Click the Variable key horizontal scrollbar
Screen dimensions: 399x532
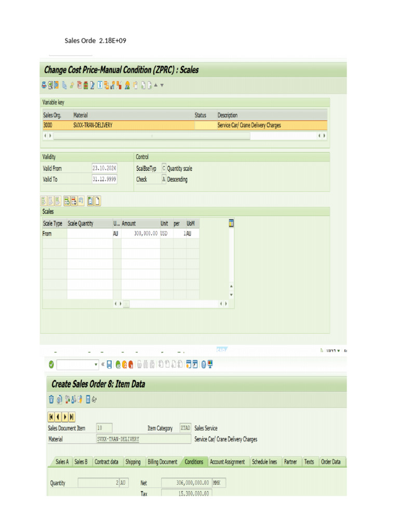click(x=152, y=136)
